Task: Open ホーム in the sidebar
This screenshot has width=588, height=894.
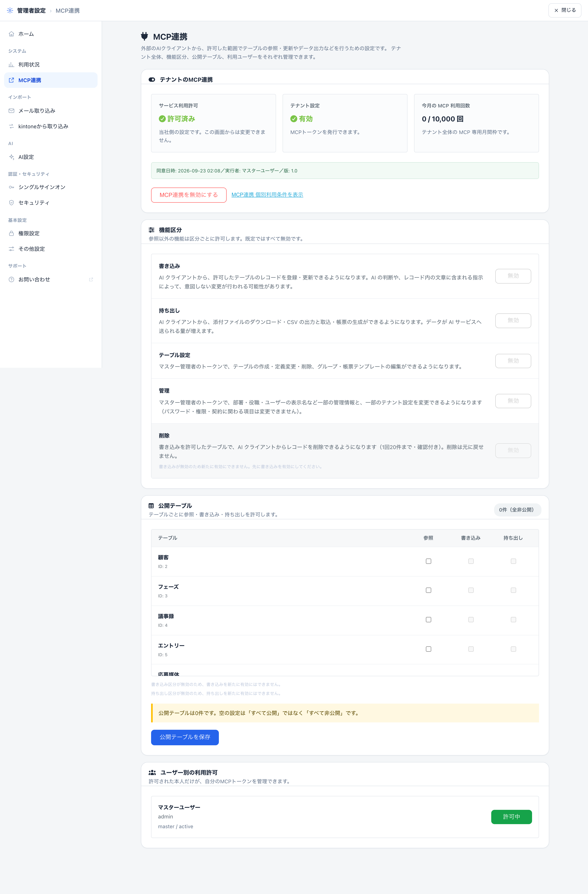Action: [51, 34]
